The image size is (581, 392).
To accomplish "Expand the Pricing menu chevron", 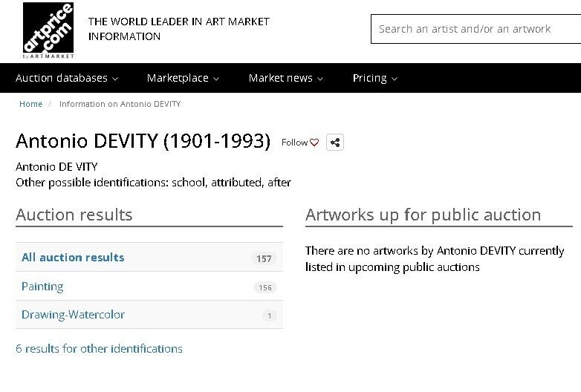I will (x=395, y=79).
